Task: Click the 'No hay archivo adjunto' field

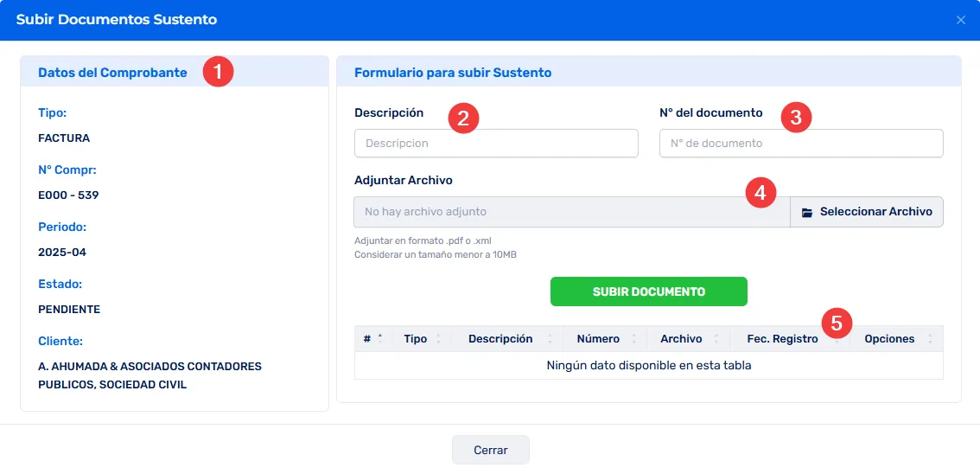Action: pyautogui.click(x=571, y=212)
